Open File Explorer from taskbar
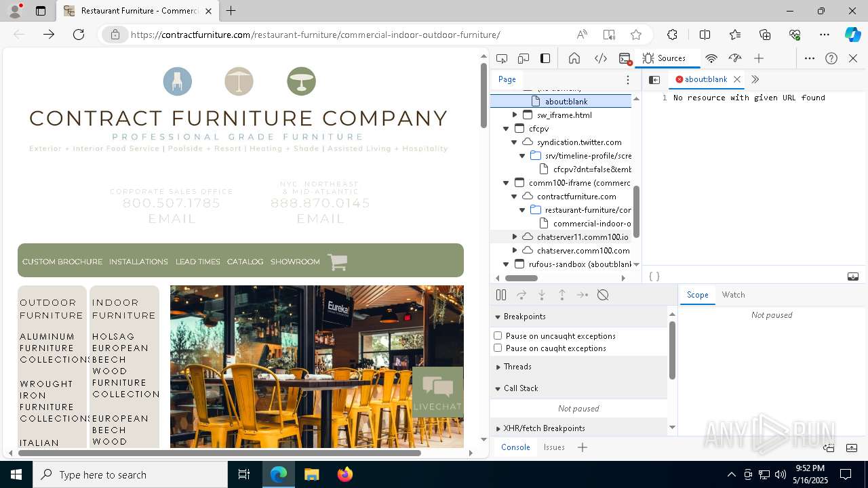Image resolution: width=868 pixels, height=488 pixels. tap(311, 474)
